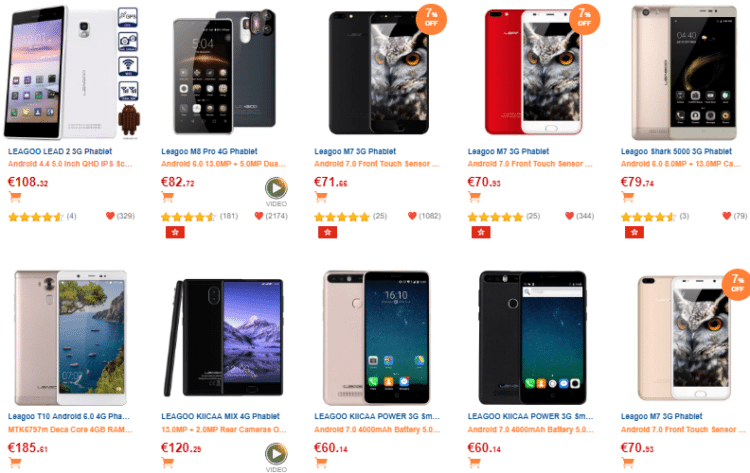Open Leagoo Shark 5000 3G Phablet title
The height and width of the screenshot is (473, 750).
[x=676, y=151]
